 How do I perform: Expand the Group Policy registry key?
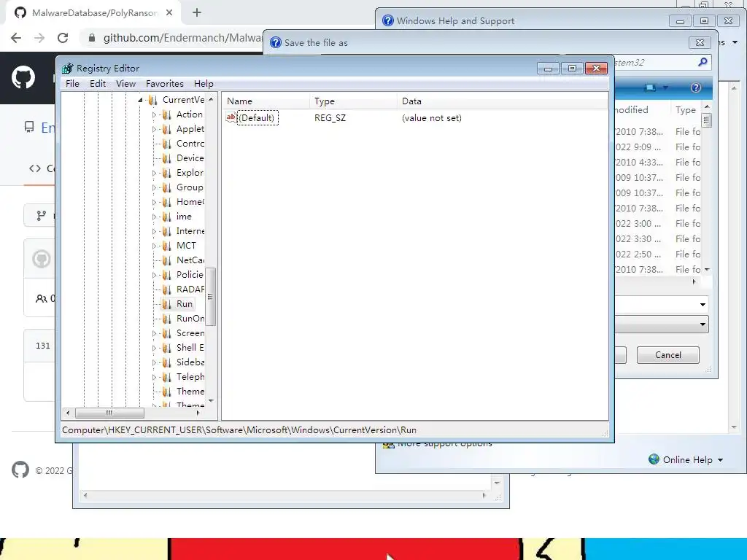click(154, 187)
